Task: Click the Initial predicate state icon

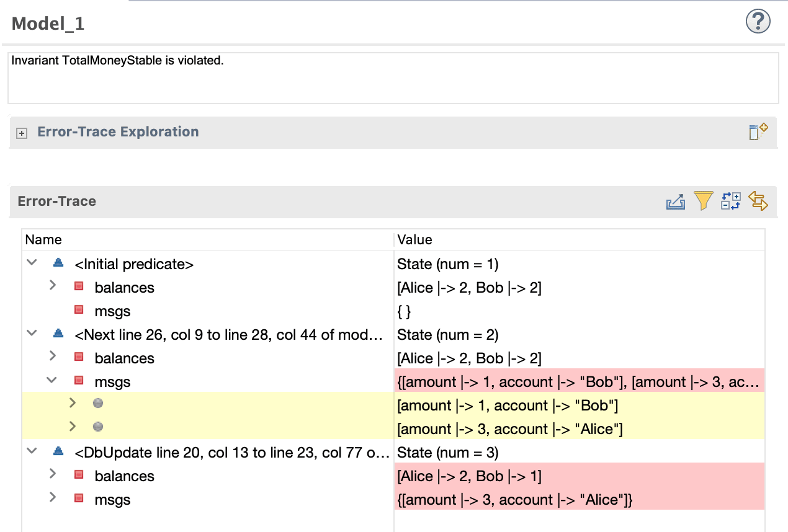Action: [x=58, y=264]
